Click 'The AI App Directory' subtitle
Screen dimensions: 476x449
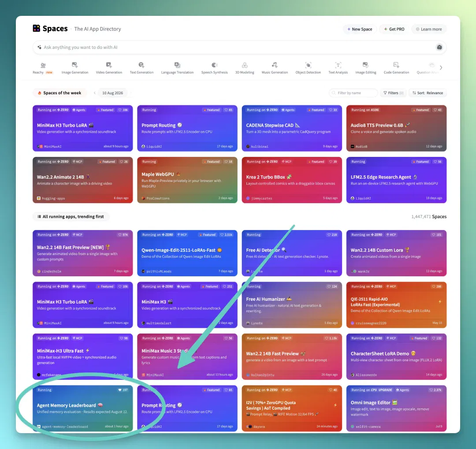(97, 29)
